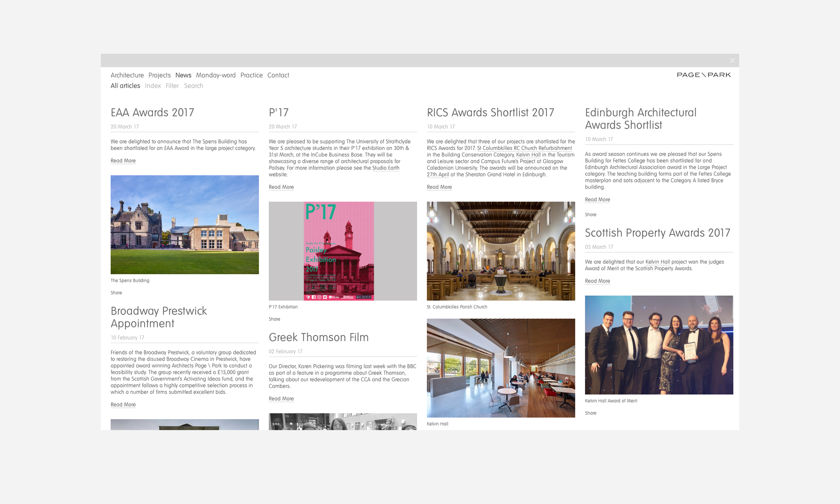The height and width of the screenshot is (504, 840).
Task: Click Read More under Greek Thomson Film
Action: point(281,398)
